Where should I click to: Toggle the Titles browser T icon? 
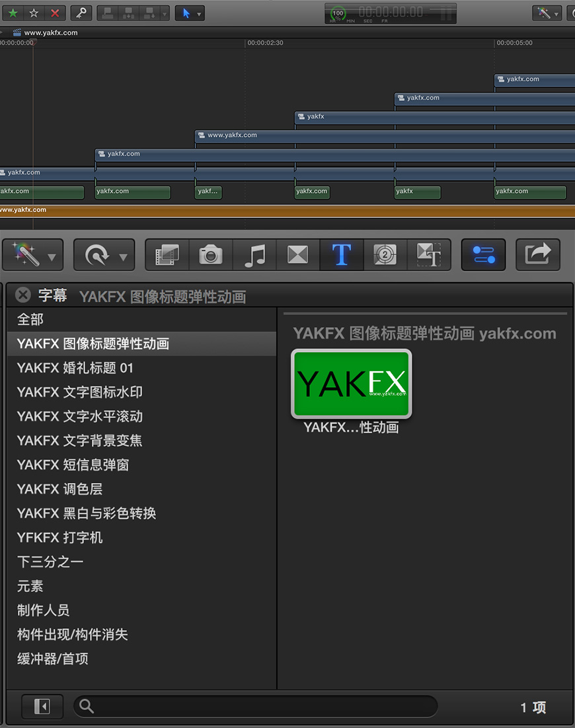click(342, 254)
